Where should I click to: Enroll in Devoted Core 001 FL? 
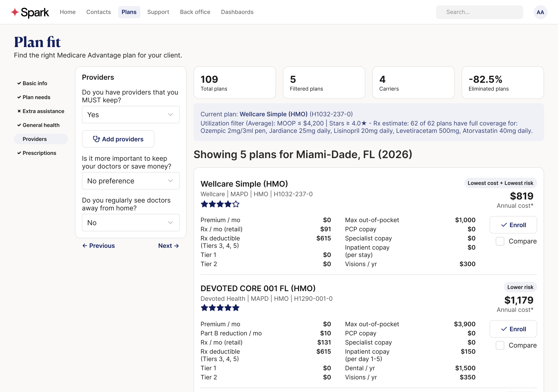(x=513, y=329)
